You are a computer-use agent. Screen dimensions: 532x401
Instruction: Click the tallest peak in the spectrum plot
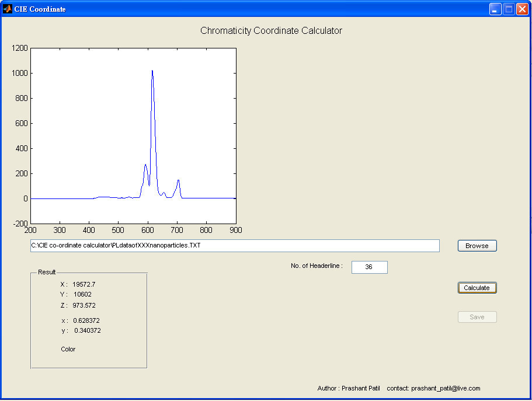coord(152,72)
